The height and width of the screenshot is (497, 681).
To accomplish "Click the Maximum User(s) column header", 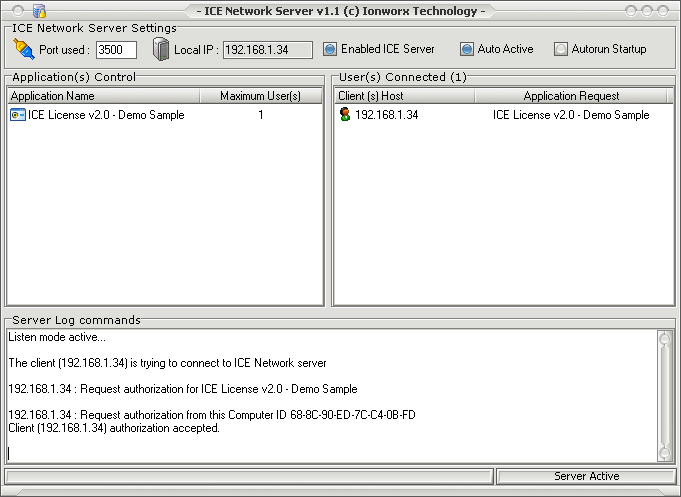I will tap(261, 96).
